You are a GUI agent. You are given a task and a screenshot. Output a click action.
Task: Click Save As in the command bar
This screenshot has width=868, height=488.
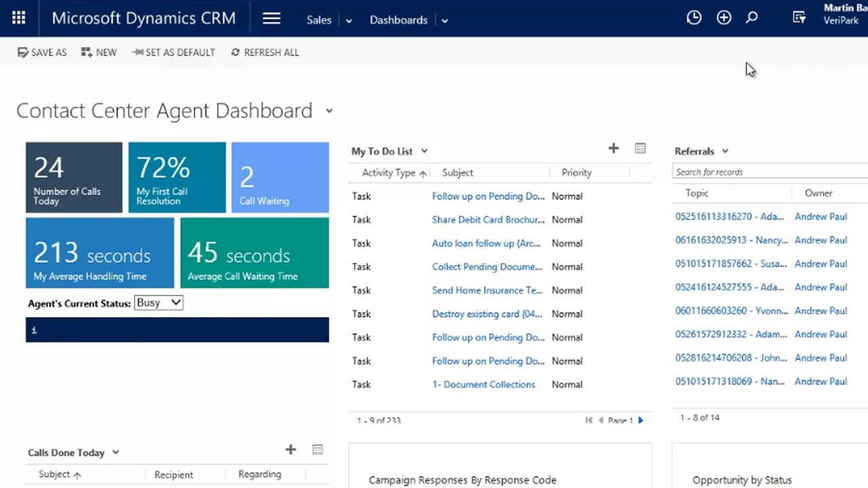(x=42, y=52)
